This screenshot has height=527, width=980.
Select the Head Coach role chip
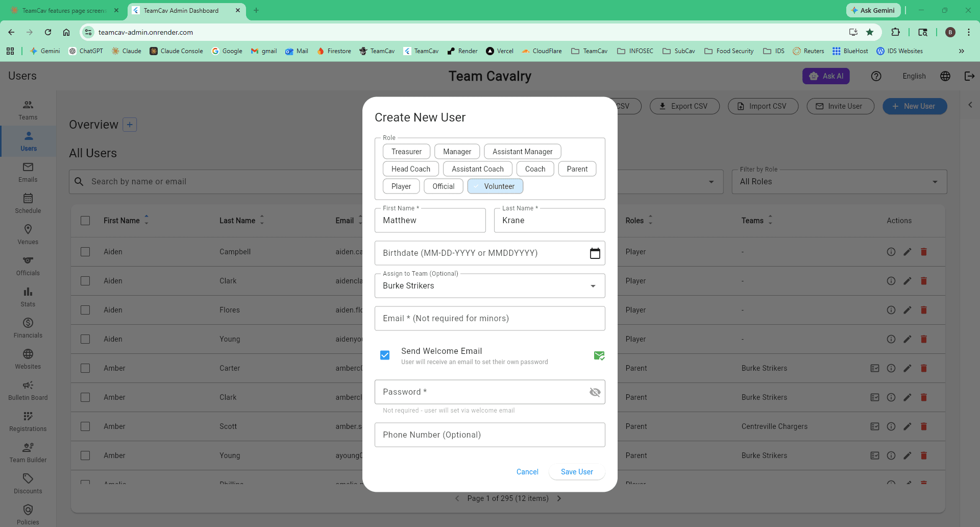tap(411, 169)
